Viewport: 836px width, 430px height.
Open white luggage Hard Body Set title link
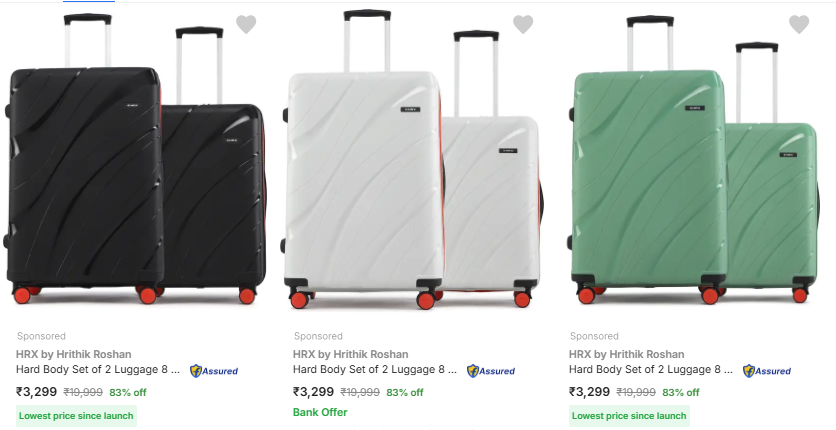pyautogui.click(x=375, y=369)
